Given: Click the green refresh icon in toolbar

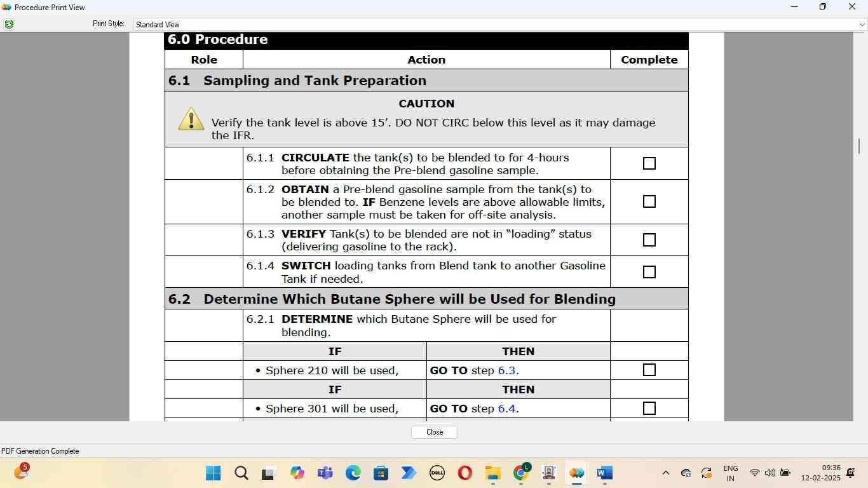Looking at the screenshot, I should (9, 24).
